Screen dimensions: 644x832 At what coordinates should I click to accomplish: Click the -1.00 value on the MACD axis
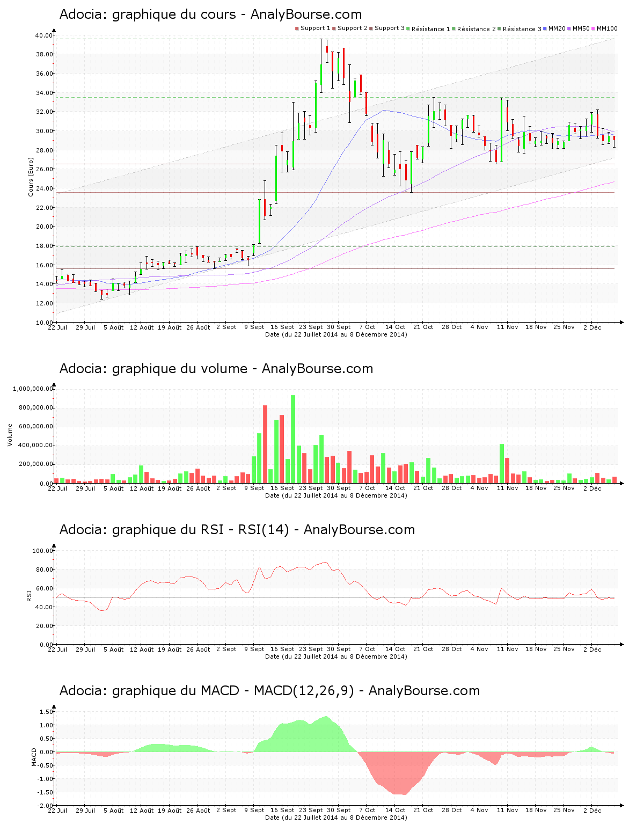(x=46, y=779)
